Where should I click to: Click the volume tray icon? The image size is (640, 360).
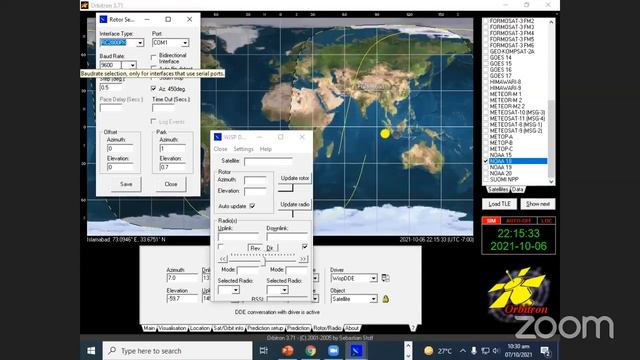[496, 351]
